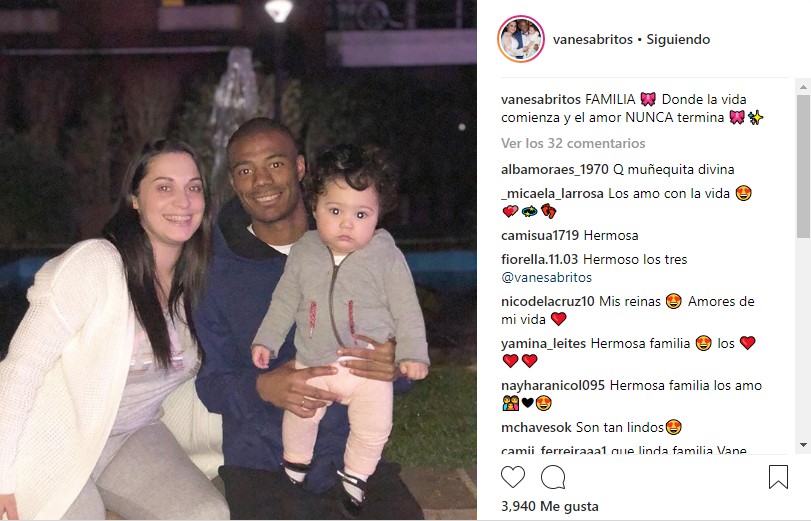Click the comments scrollbar up arrow
The width and height of the screenshot is (811, 521).
[803, 86]
